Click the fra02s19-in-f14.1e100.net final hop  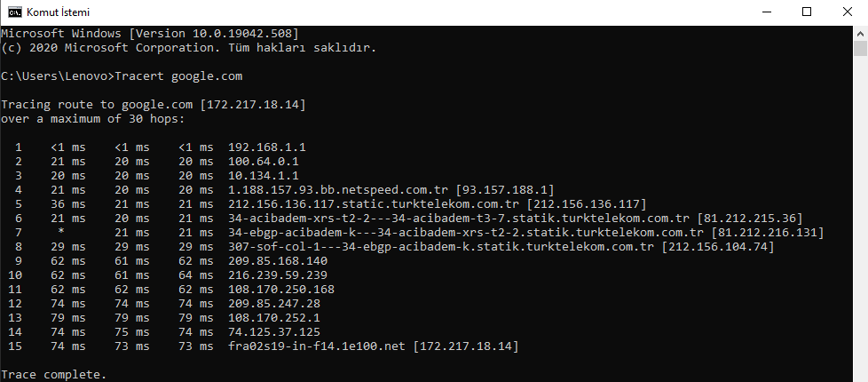318,346
